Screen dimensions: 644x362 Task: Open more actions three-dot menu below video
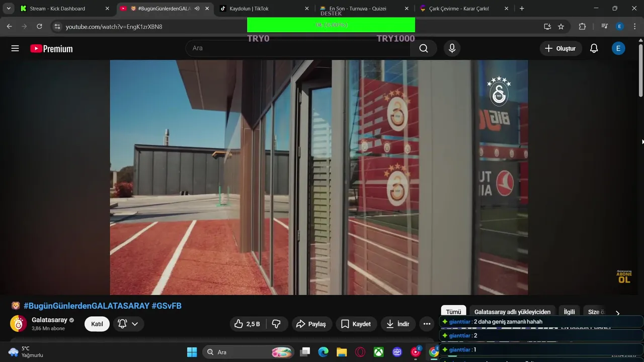click(427, 324)
